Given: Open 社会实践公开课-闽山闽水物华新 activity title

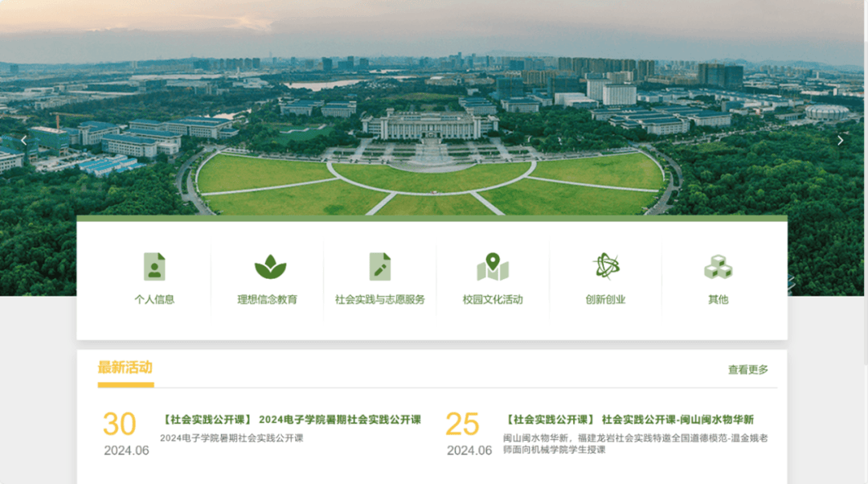Looking at the screenshot, I should (x=629, y=419).
